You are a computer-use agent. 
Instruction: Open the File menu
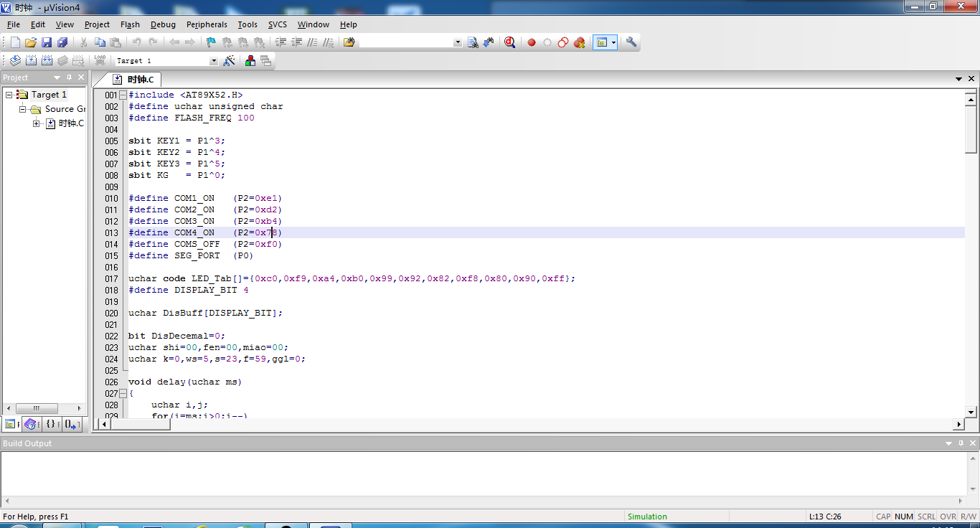tap(14, 24)
